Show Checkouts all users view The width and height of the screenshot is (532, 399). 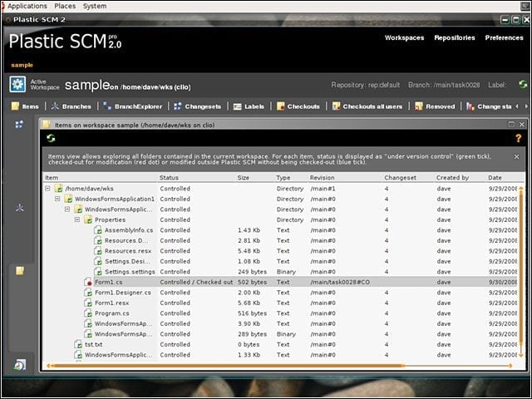coord(367,106)
